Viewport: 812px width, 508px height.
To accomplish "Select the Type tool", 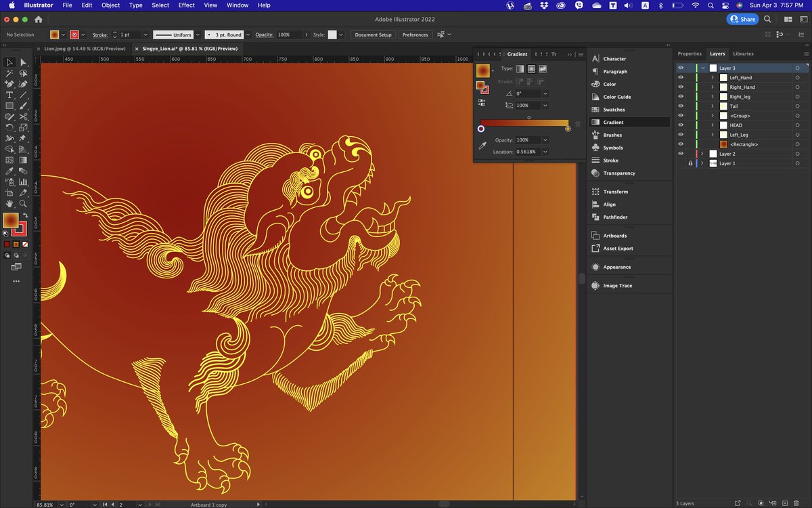I will [9, 95].
